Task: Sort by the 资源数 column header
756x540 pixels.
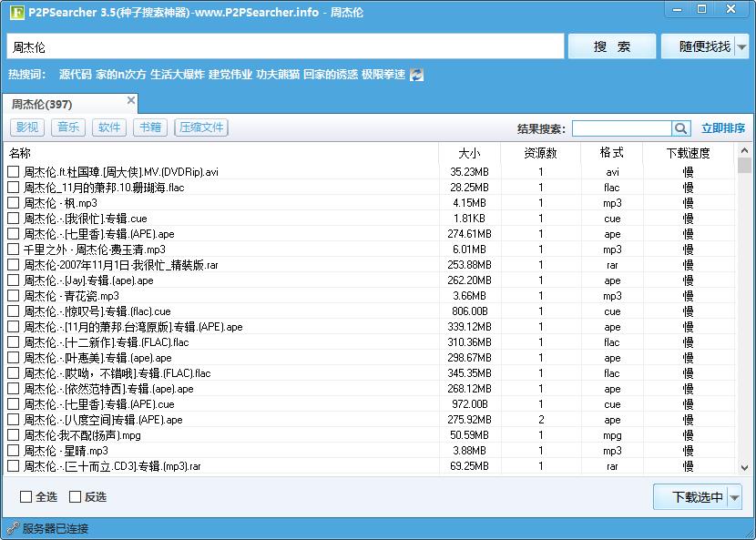Action: (541, 153)
